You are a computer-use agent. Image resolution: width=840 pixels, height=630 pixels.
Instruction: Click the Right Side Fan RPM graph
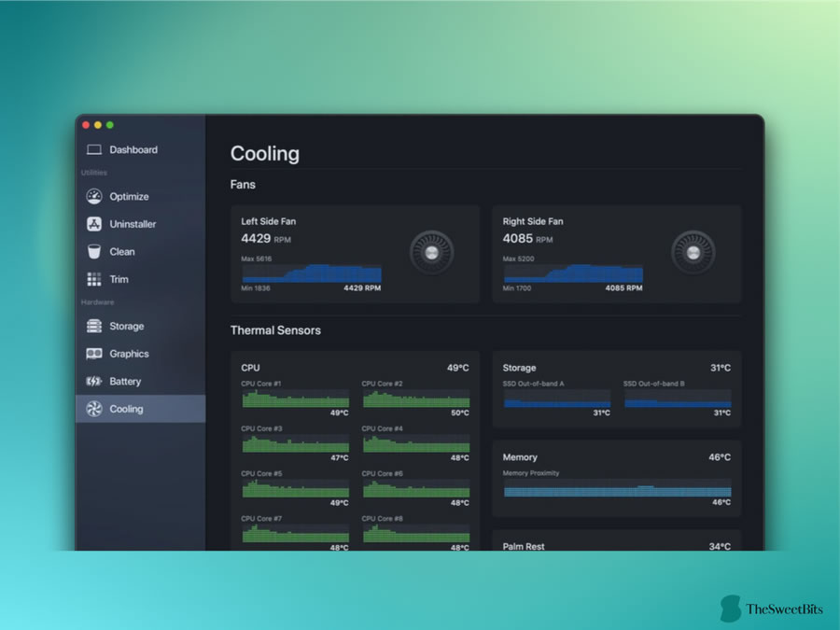573,273
